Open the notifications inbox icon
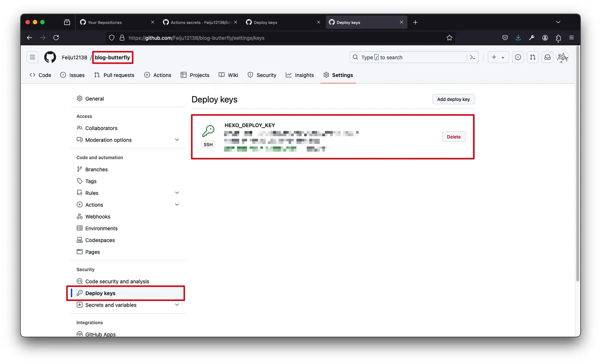 tap(548, 57)
